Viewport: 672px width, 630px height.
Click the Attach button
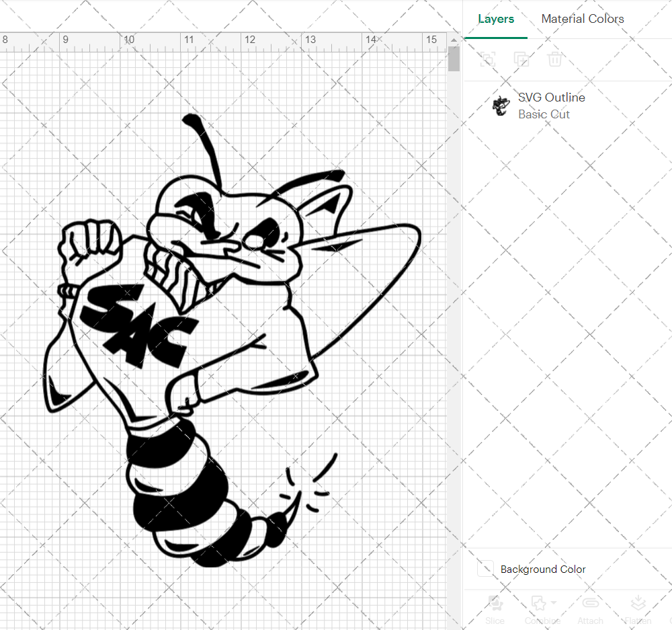(590, 609)
